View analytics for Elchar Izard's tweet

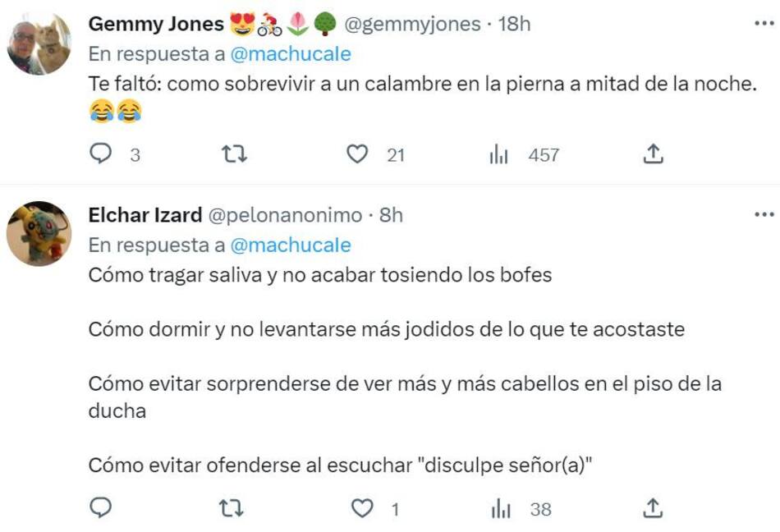[x=501, y=509]
